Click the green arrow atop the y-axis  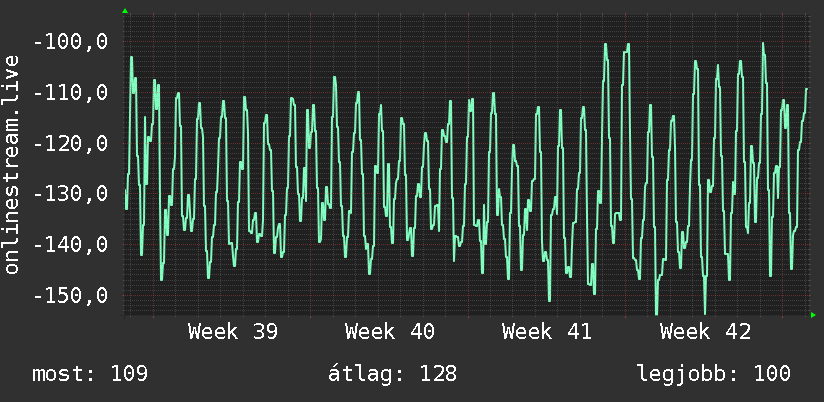125,11
